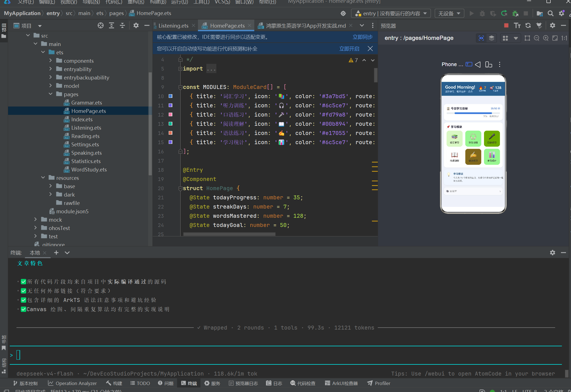Close the HomePage.ets tab
This screenshot has width=571, height=392.
click(x=250, y=25)
